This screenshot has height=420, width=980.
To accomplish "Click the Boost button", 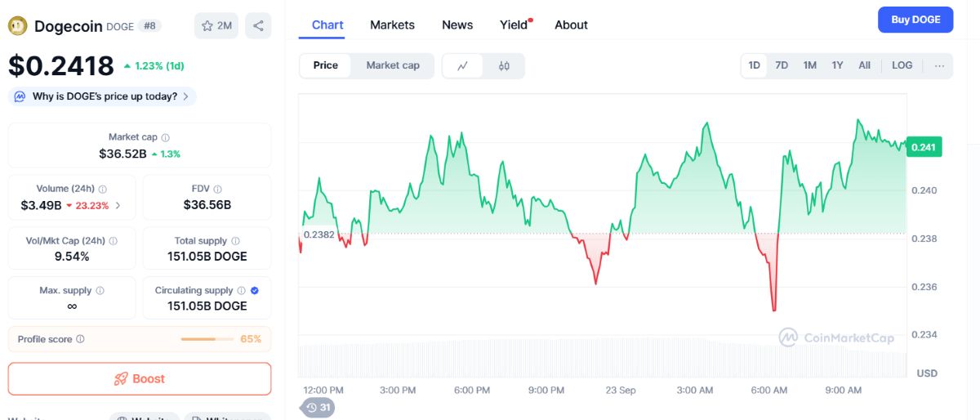I will click(x=140, y=379).
